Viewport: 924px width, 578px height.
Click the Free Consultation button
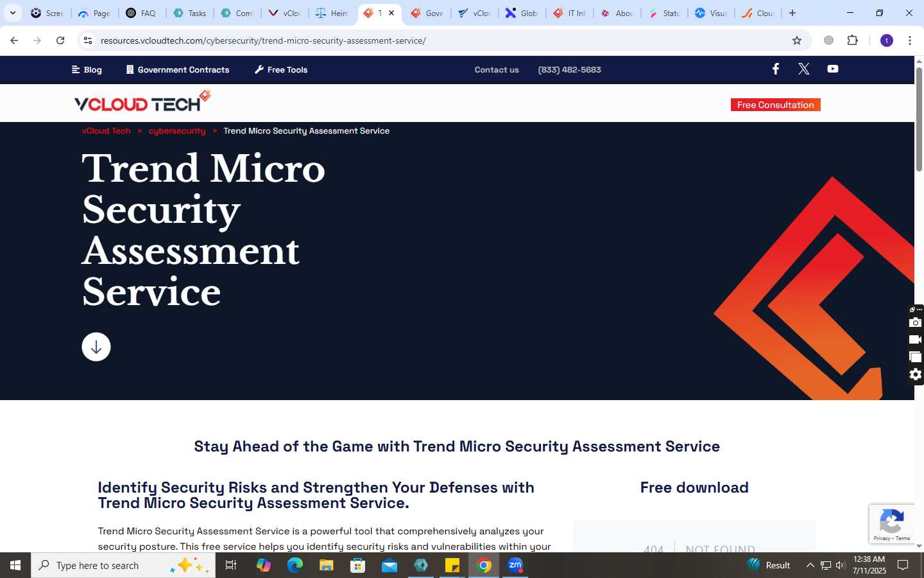coord(775,105)
